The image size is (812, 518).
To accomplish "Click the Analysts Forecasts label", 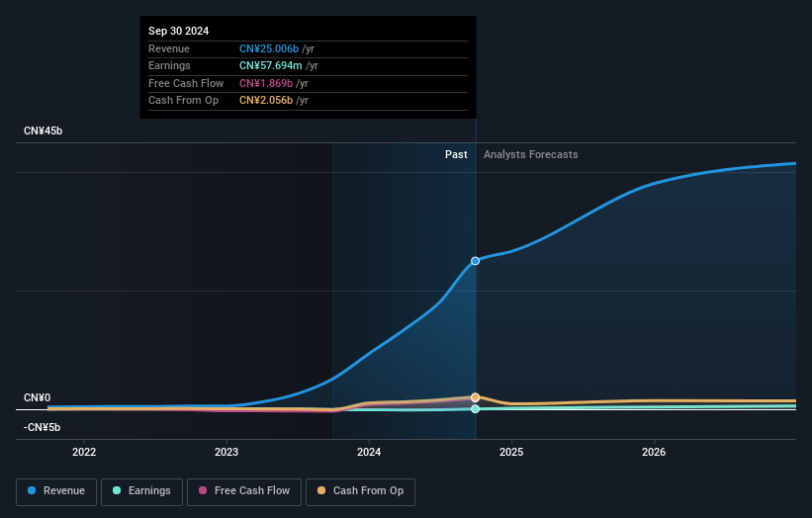I will (x=531, y=154).
